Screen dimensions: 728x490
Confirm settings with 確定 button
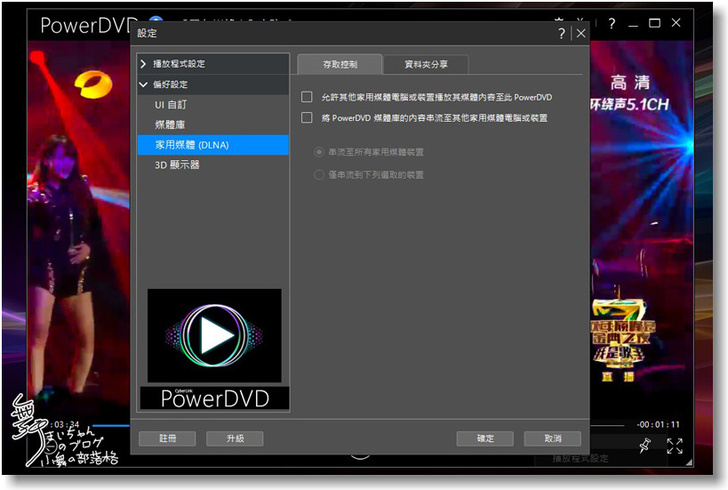point(485,438)
